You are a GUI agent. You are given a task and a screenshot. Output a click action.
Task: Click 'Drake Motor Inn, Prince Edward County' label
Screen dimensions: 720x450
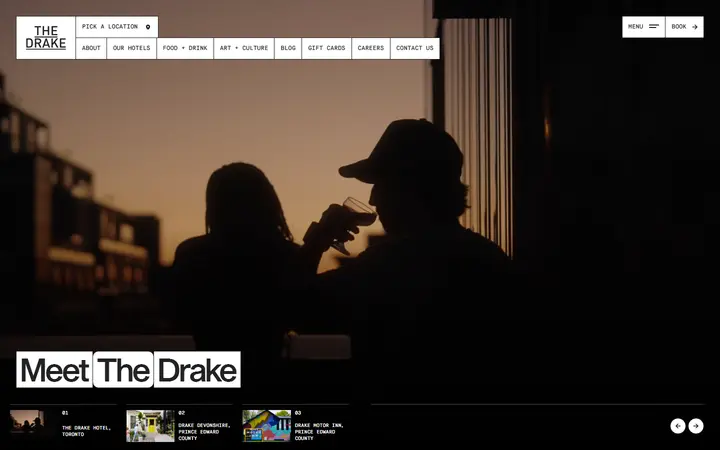pyautogui.click(x=319, y=432)
